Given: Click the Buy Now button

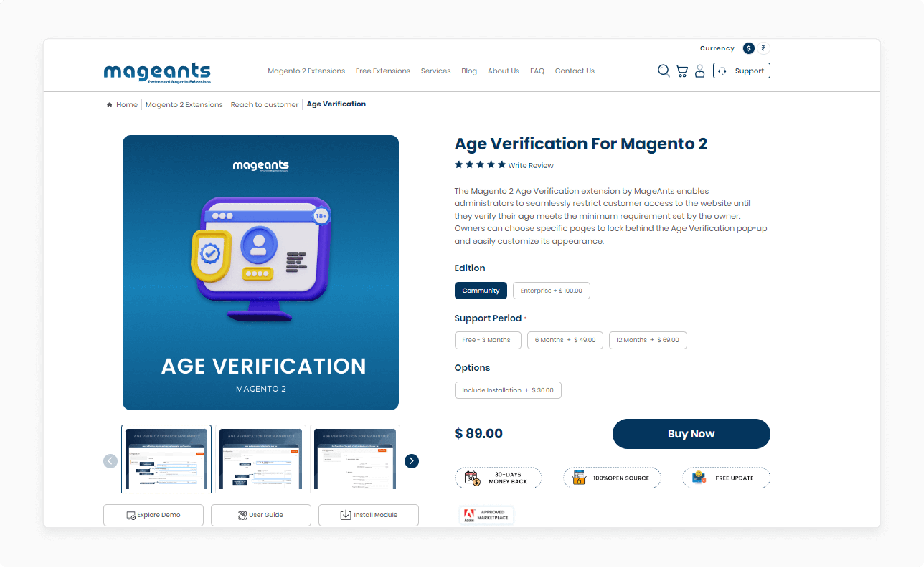Looking at the screenshot, I should tap(691, 434).
